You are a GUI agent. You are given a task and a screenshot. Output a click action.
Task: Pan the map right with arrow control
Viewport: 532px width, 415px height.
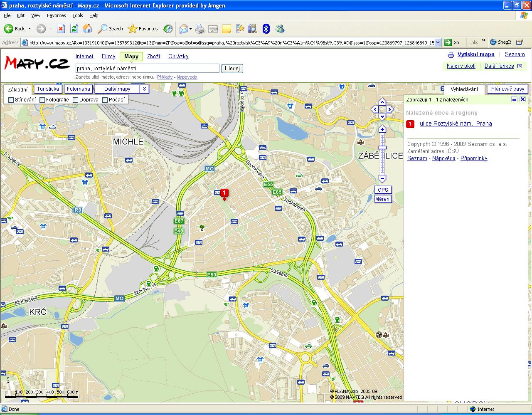(390, 110)
